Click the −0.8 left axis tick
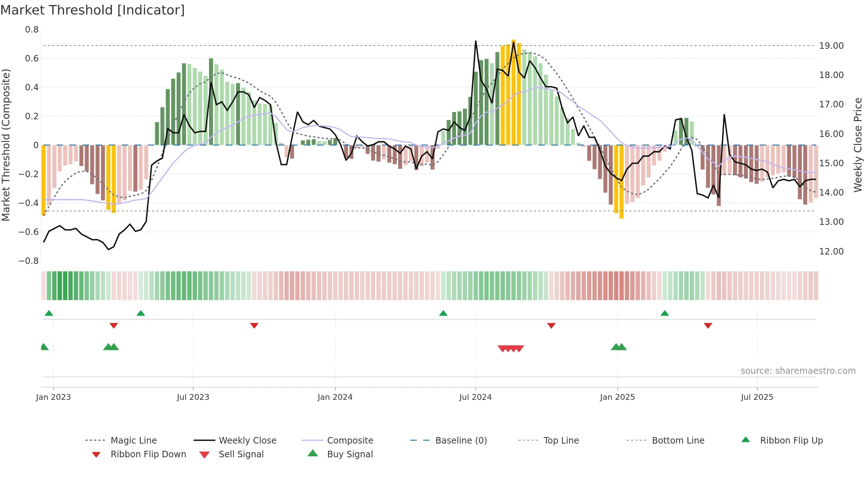 29,261
